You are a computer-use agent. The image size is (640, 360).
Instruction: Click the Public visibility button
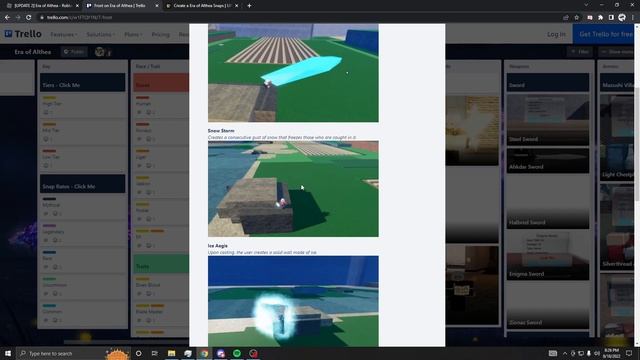coord(74,52)
